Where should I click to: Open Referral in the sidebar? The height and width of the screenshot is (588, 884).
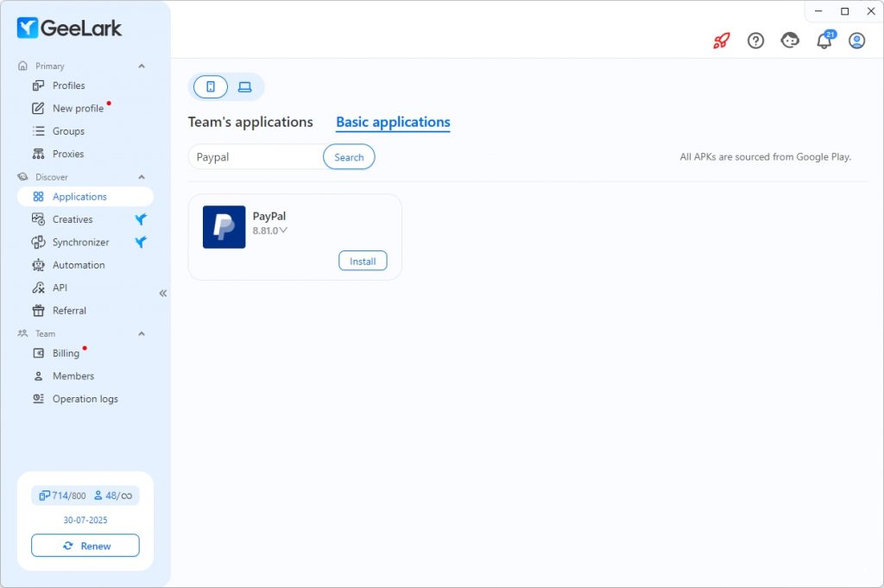85,311
